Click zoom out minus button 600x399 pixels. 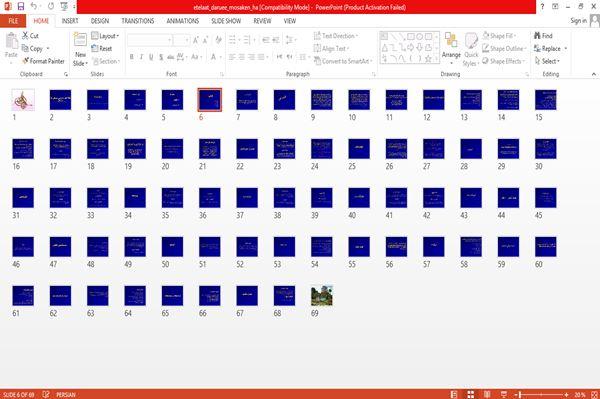point(516,394)
